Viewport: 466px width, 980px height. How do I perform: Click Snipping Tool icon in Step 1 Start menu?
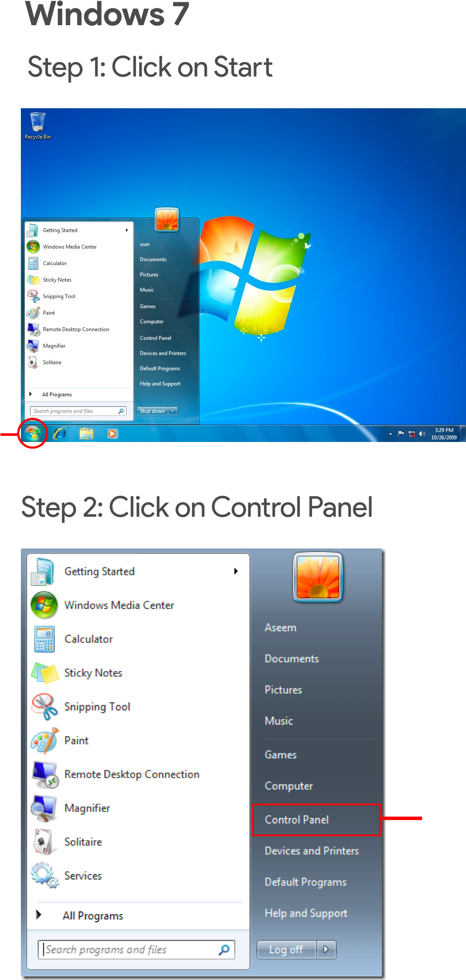click(33, 296)
